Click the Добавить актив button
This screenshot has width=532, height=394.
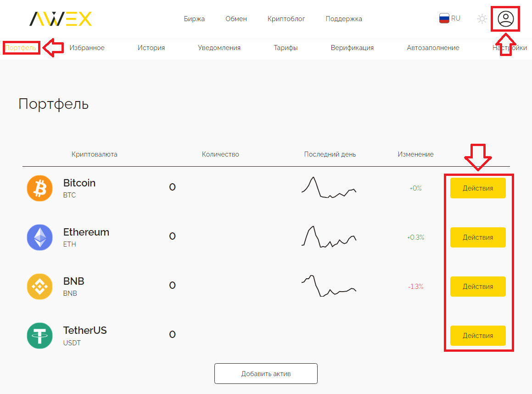click(266, 374)
